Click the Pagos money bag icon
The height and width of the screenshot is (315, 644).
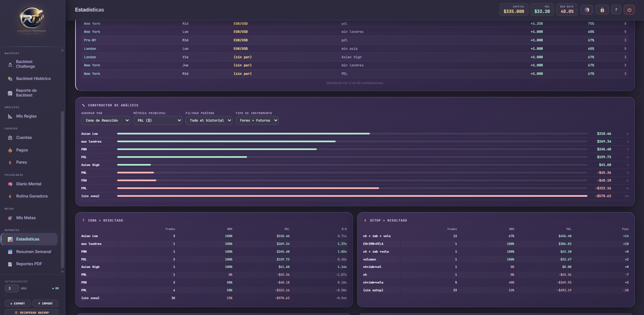[10, 150]
